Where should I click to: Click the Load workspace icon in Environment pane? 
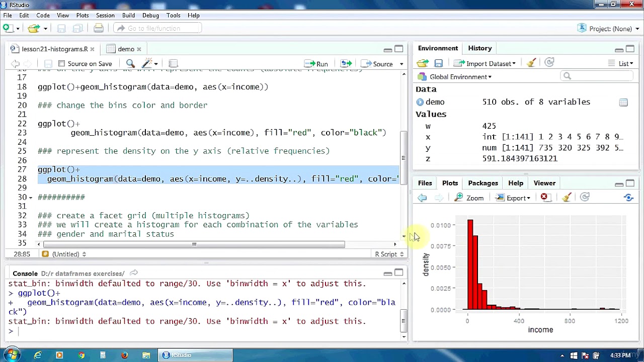click(x=423, y=63)
